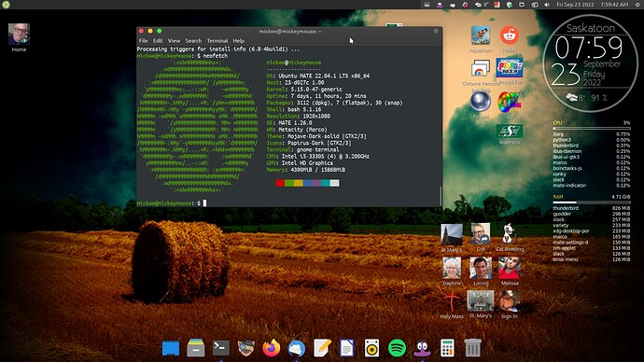Screen dimensions: 644x362
Task: Click the red neofetch color block
Action: [x=280, y=183]
